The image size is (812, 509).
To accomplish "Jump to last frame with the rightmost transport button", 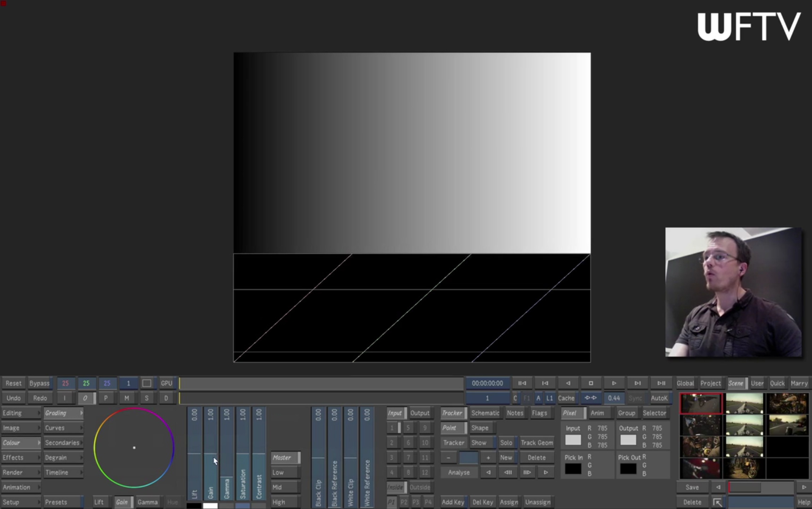I will tap(661, 383).
